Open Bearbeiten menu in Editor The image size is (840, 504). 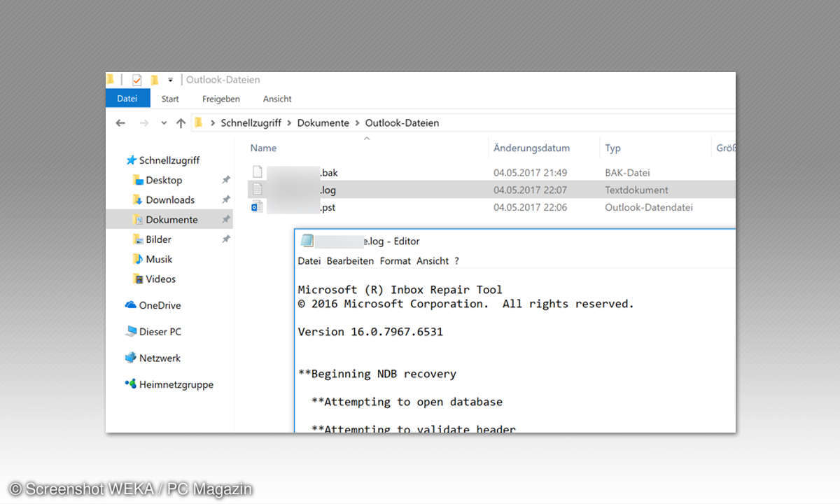(x=350, y=260)
